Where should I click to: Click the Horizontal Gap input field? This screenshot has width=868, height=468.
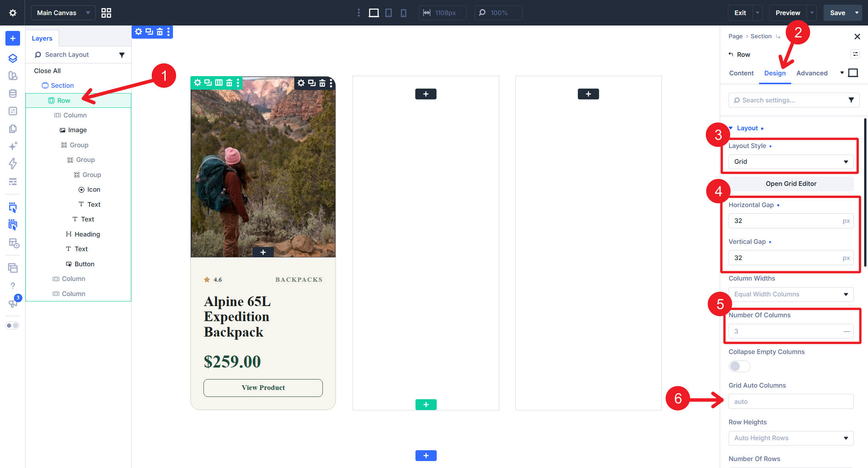click(x=791, y=221)
